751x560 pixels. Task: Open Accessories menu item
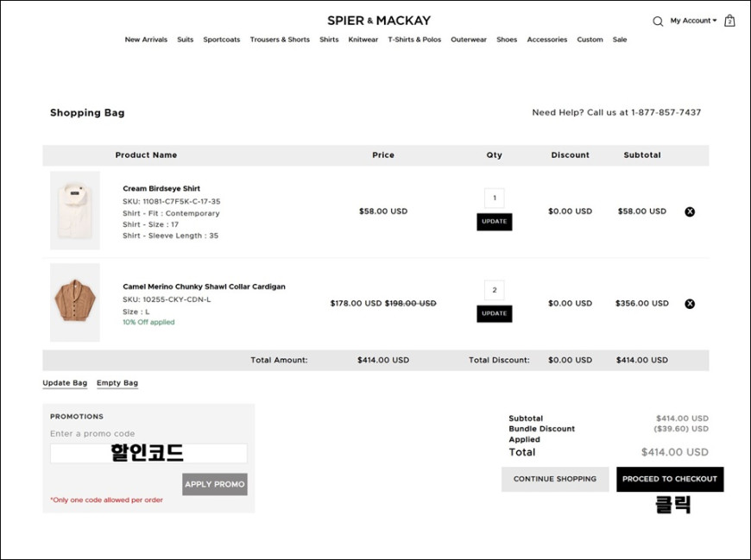click(547, 40)
